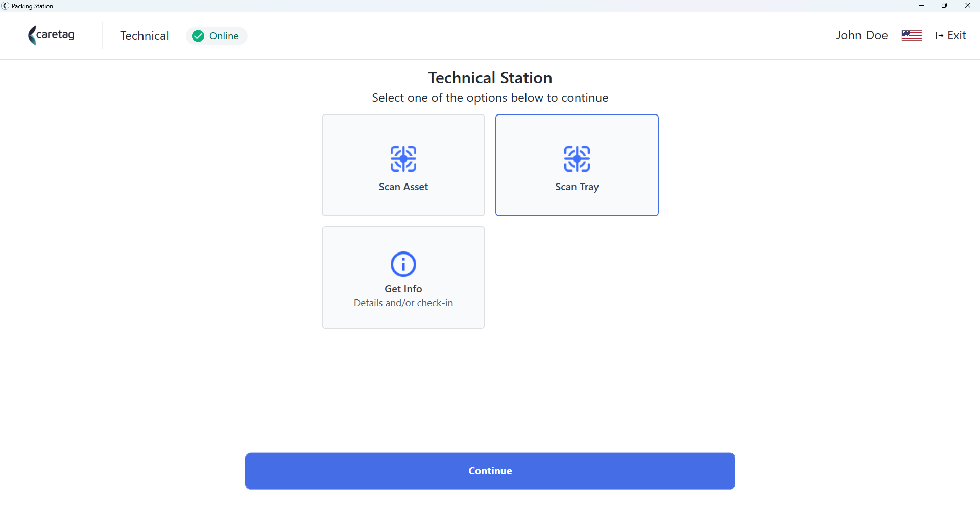Click the Exit button
Image resolution: width=980 pixels, height=507 pixels.
[950, 35]
